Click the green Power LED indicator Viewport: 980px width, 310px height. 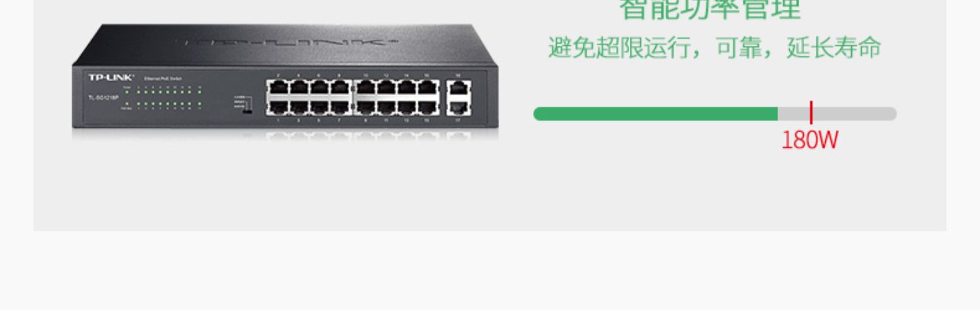127,92
